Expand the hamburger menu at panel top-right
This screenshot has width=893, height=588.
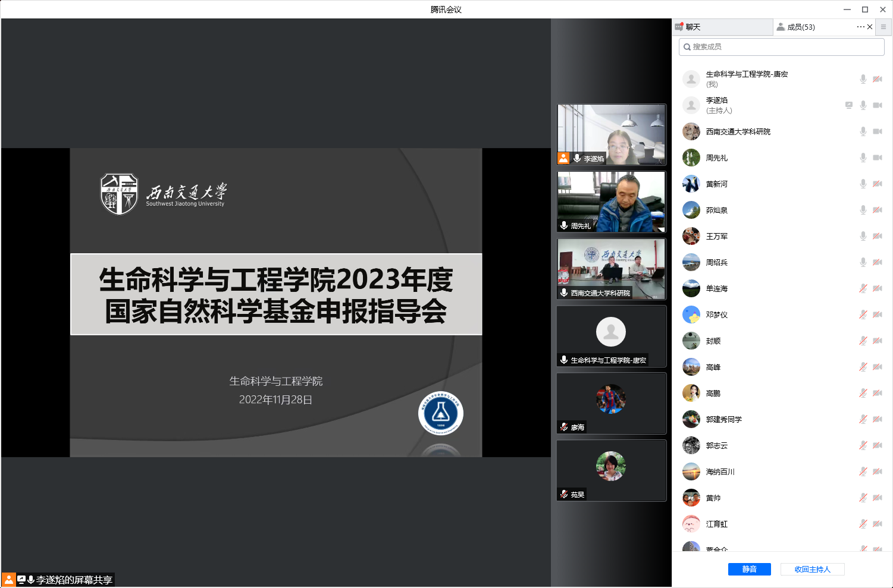pyautogui.click(x=883, y=27)
